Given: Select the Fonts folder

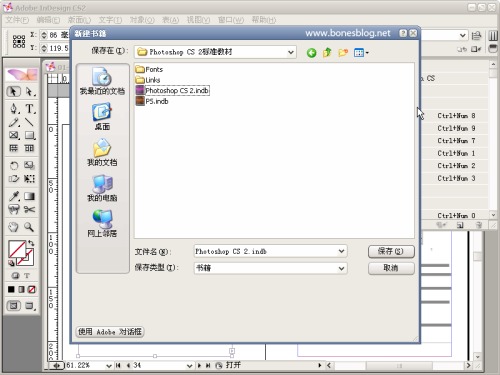Looking at the screenshot, I should point(149,69).
